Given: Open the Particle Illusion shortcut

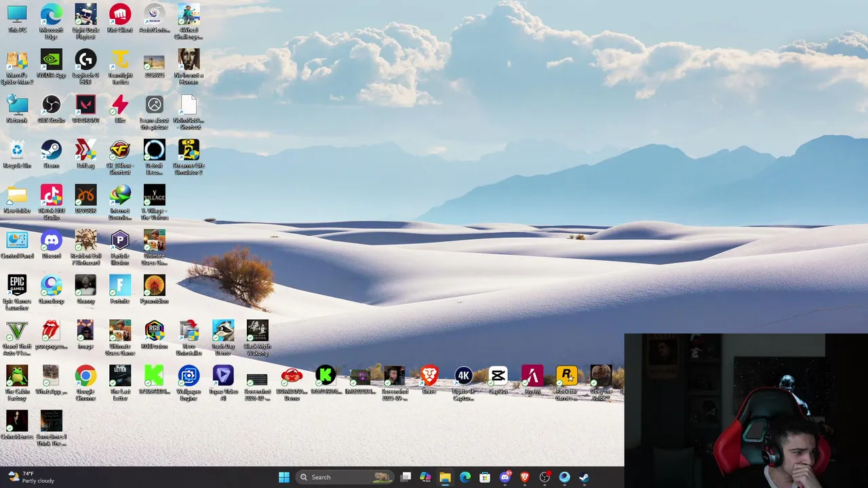Looking at the screenshot, I should (120, 248).
